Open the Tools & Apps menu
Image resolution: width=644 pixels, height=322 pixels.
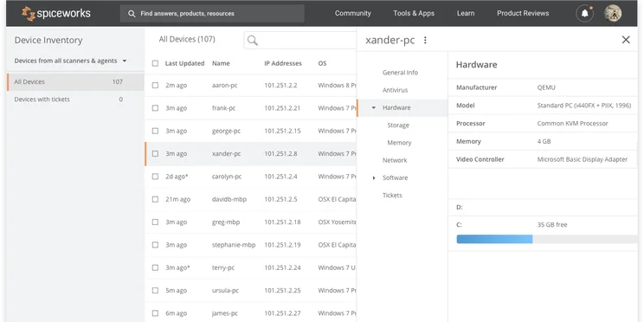tap(414, 13)
